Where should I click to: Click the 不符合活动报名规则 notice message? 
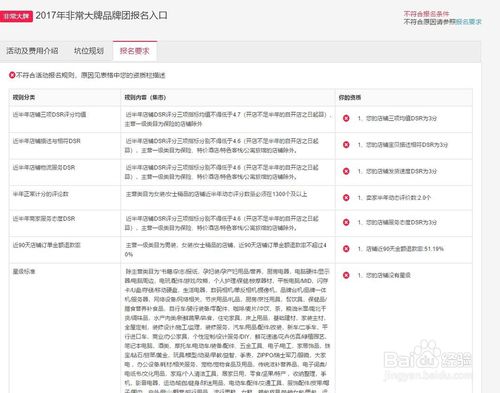click(90, 75)
